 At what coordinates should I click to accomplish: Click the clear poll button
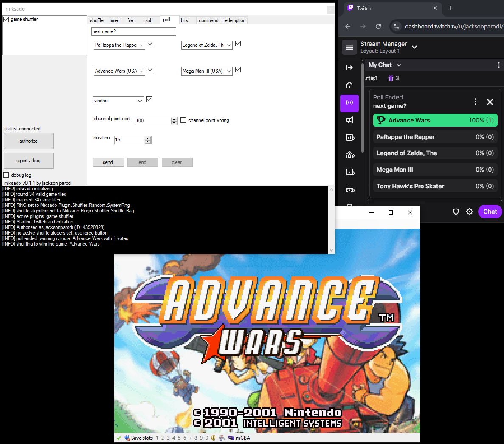click(x=177, y=162)
